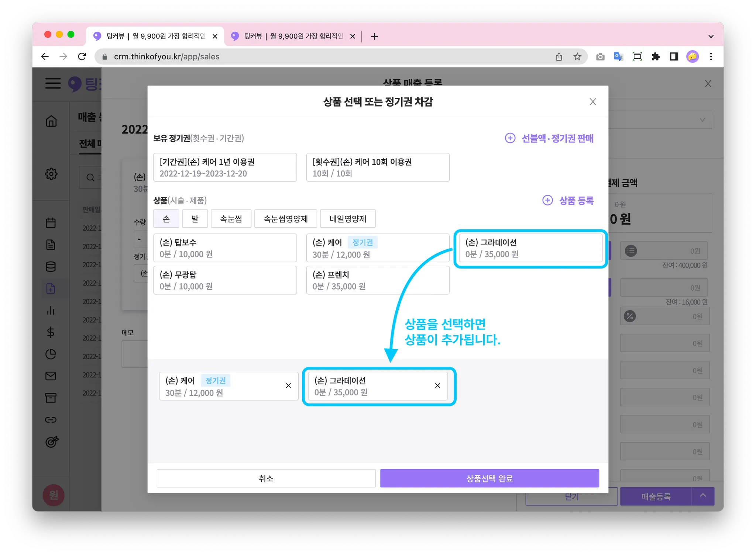The height and width of the screenshot is (554, 756).
Task: Click the Google Translate icon in toolbar
Action: pos(618,56)
